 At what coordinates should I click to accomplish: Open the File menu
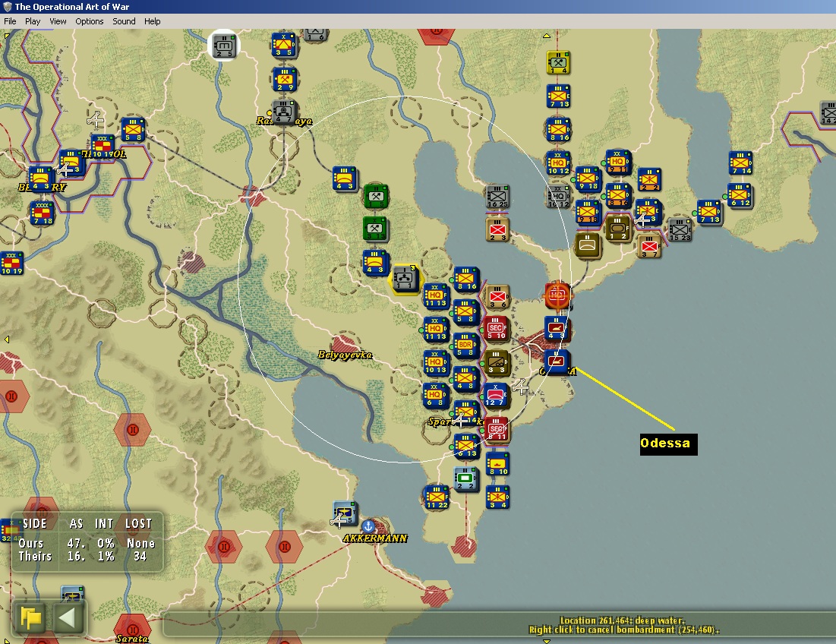10,21
